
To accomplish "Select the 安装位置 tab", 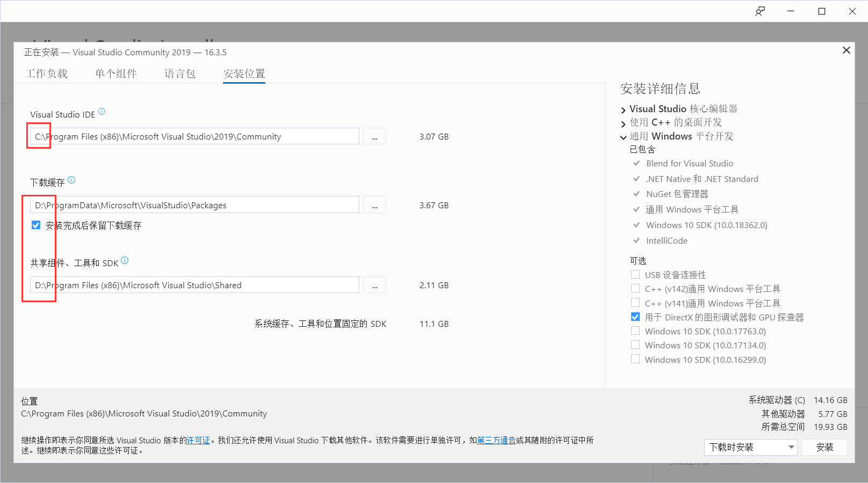I will (244, 74).
